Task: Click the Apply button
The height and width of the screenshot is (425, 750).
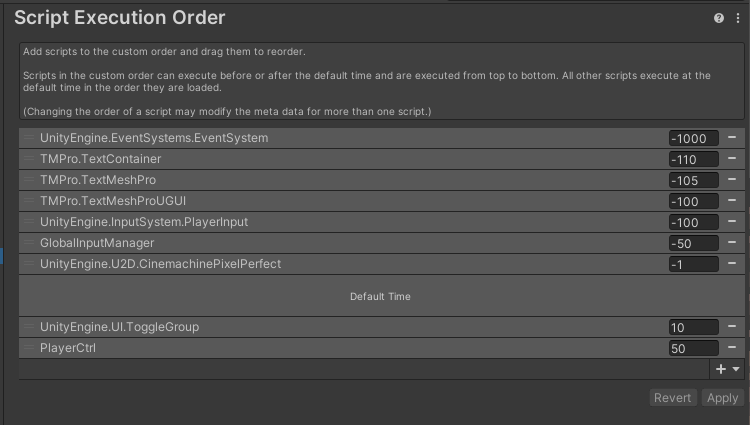Action: (722, 398)
